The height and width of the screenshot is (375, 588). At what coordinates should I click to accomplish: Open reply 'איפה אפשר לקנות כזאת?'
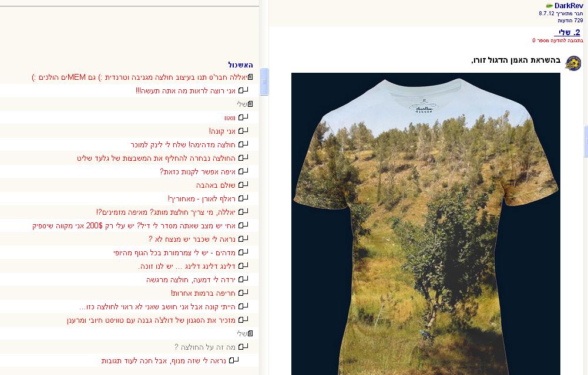[x=197, y=171]
